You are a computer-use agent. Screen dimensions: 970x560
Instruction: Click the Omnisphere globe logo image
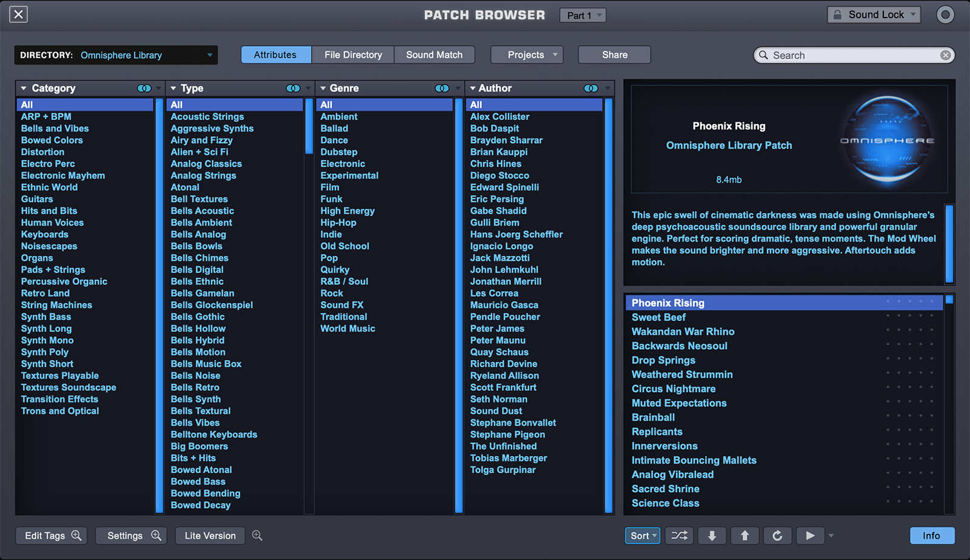(888, 141)
